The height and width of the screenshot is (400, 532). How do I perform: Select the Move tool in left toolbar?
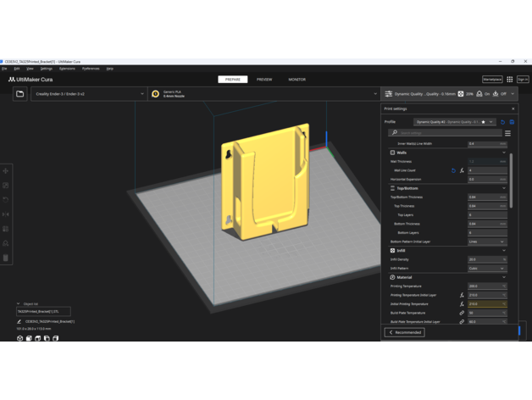pyautogui.click(x=7, y=171)
